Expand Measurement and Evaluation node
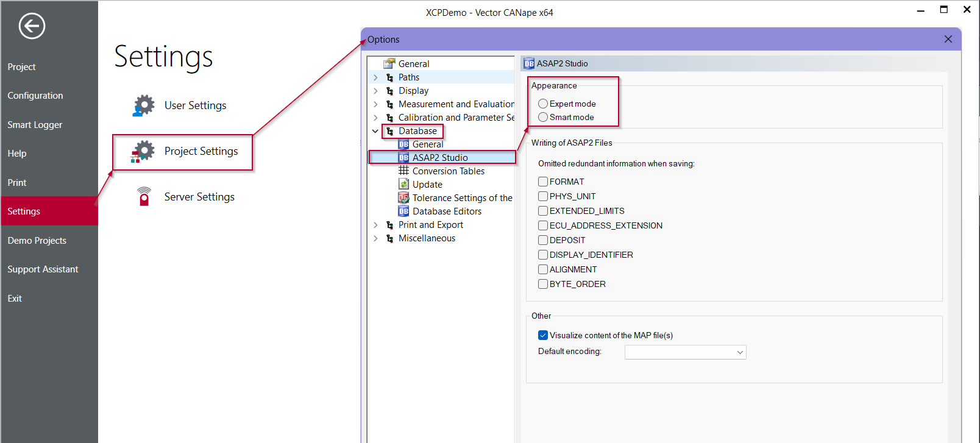The image size is (980, 443). (x=375, y=104)
